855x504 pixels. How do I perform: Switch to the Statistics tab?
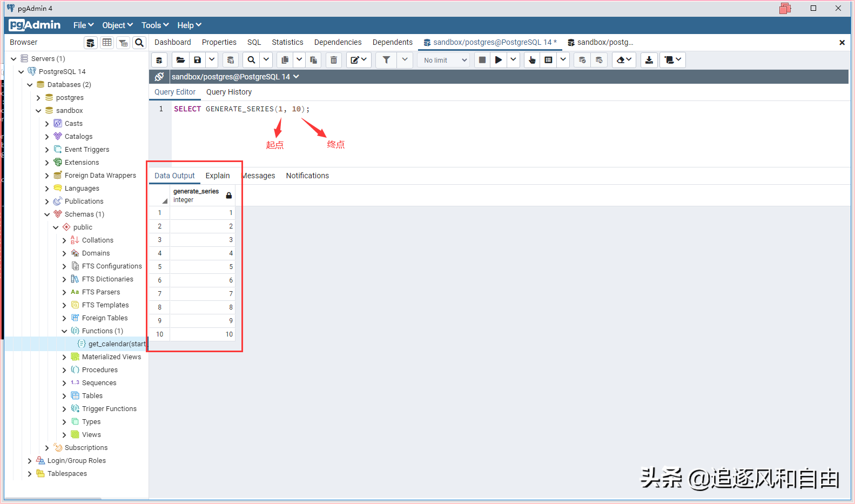tap(287, 42)
